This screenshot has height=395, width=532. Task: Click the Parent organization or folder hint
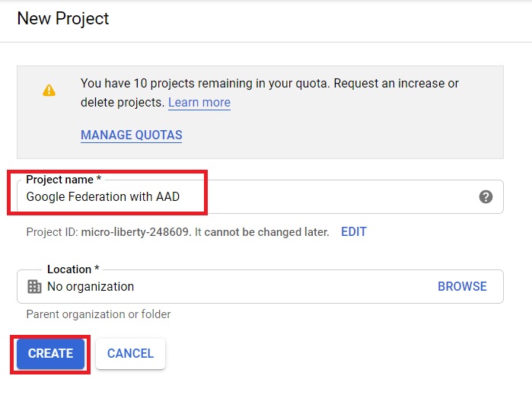[98, 314]
